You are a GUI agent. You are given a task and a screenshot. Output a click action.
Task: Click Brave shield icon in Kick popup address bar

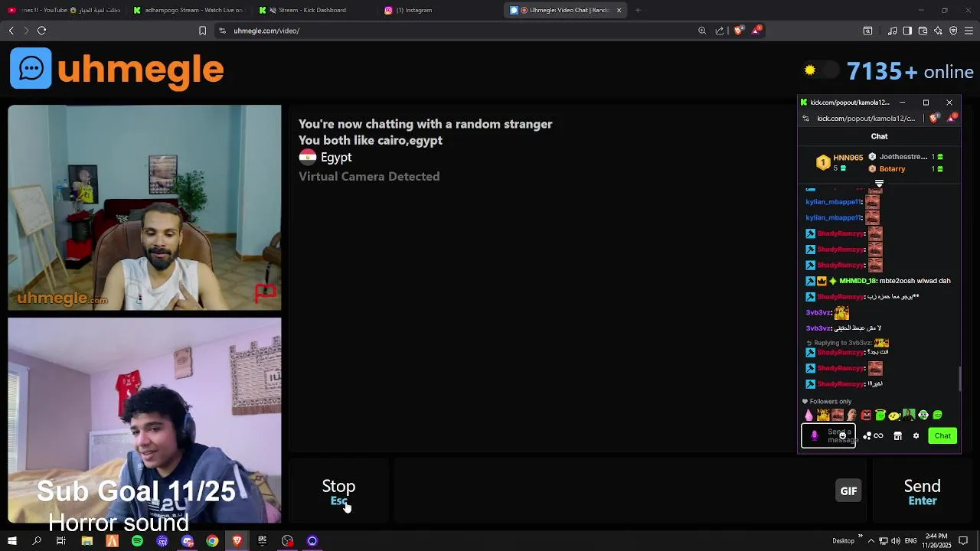[x=933, y=119]
